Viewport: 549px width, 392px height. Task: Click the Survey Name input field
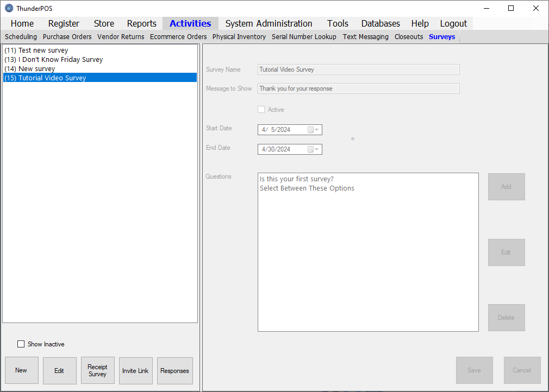[358, 69]
